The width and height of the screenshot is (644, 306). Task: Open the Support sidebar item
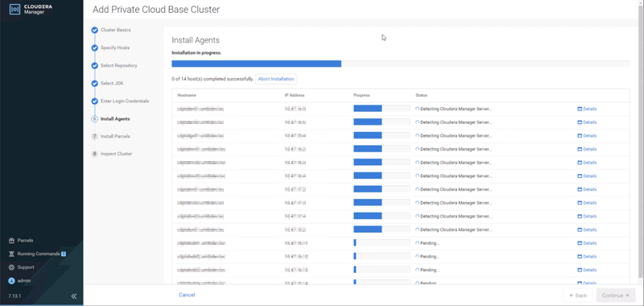pyautogui.click(x=22, y=267)
